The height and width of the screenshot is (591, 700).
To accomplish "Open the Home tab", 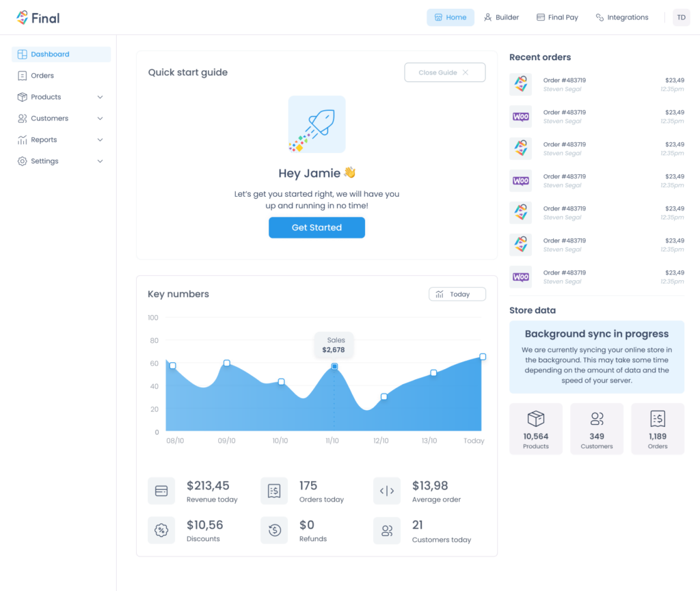I will (x=450, y=17).
